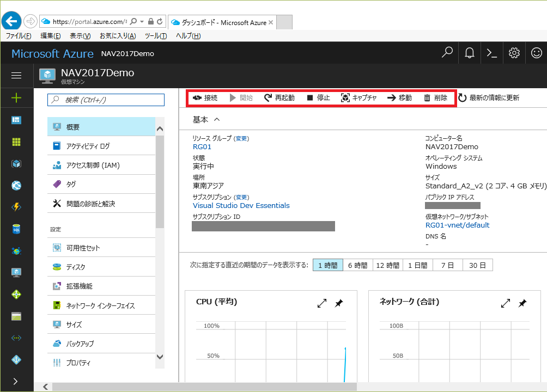547x392 pixels.
Task: Open 可用性セット menu item
Action: pos(101,248)
